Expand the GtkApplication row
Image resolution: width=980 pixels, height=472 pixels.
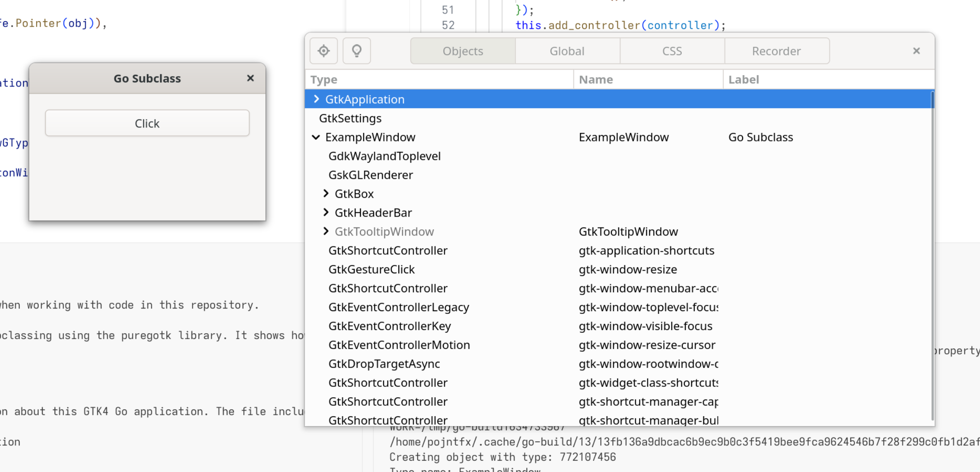point(316,99)
